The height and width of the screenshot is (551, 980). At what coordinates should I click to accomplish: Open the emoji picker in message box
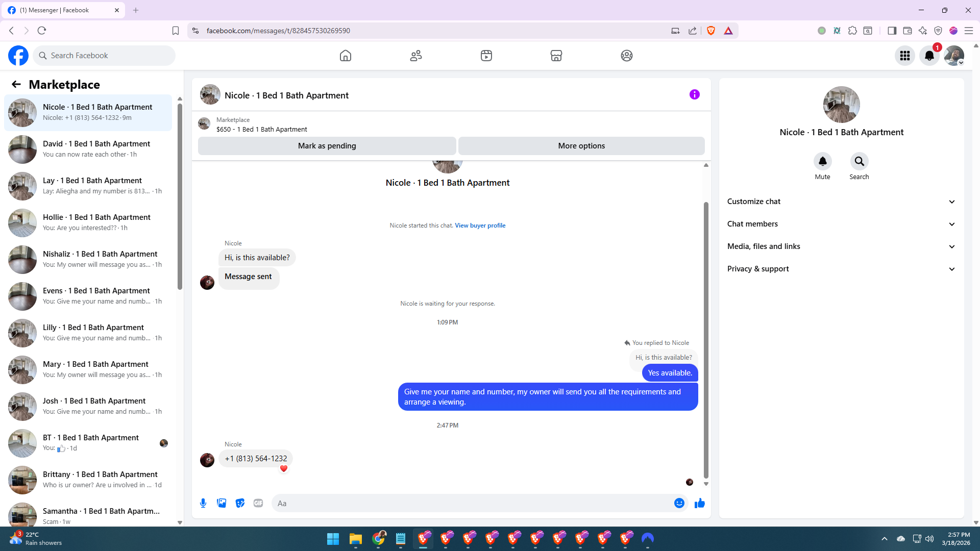[679, 503]
